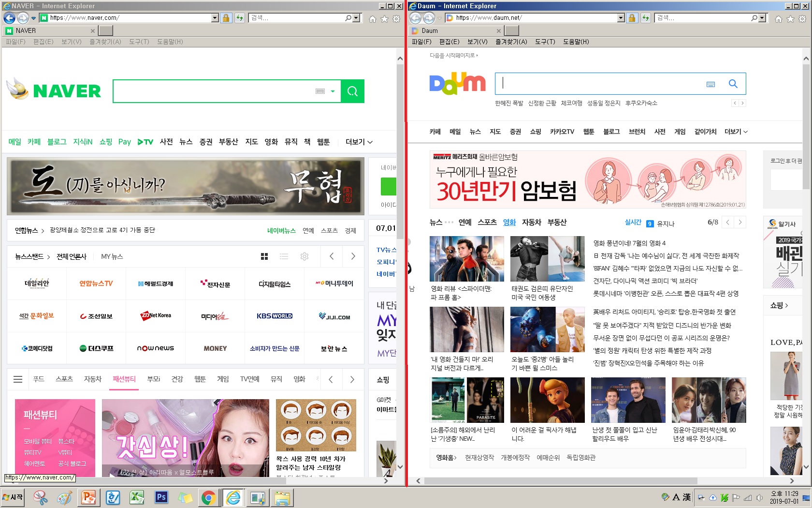Viewport: 812px width, 508px height.
Task: Open Daum virtual keyboard icon in search box
Action: (x=710, y=84)
